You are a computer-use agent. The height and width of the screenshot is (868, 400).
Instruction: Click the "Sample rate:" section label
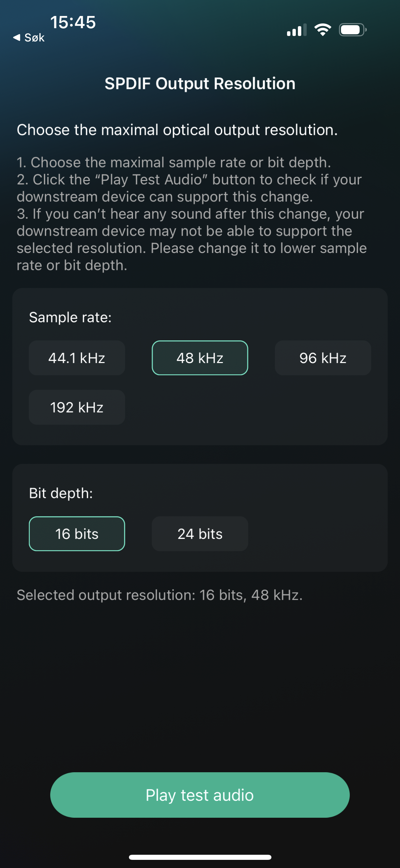[70, 318]
